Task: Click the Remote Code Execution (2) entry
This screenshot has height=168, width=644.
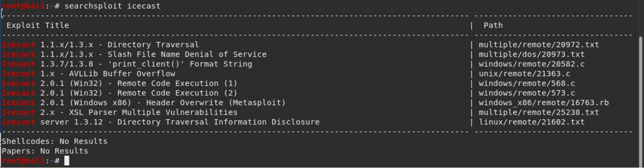Action: pyautogui.click(x=120, y=93)
